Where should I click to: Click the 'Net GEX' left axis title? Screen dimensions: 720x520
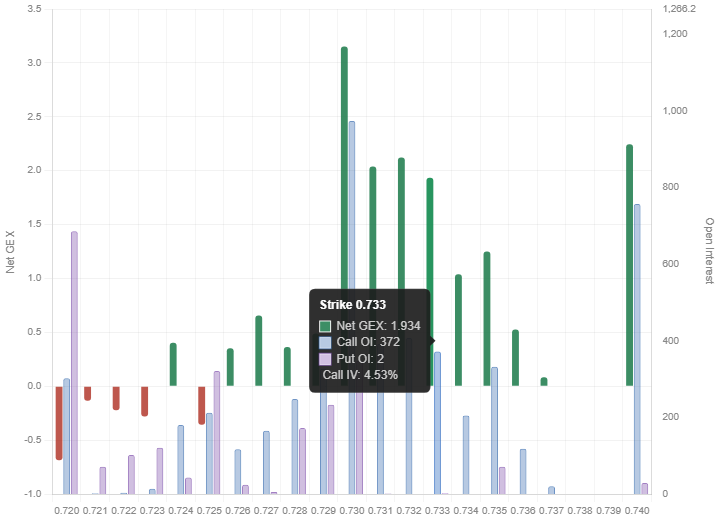tap(10, 252)
